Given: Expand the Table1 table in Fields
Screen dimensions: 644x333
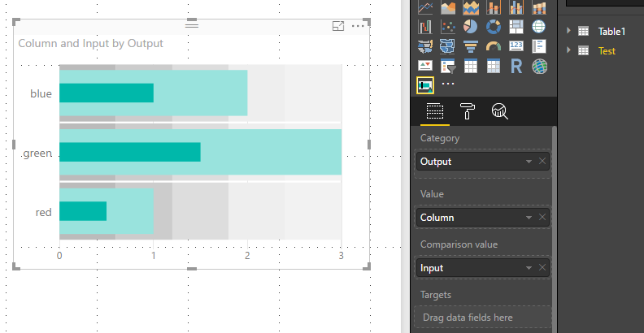Looking at the screenshot, I should (x=569, y=30).
